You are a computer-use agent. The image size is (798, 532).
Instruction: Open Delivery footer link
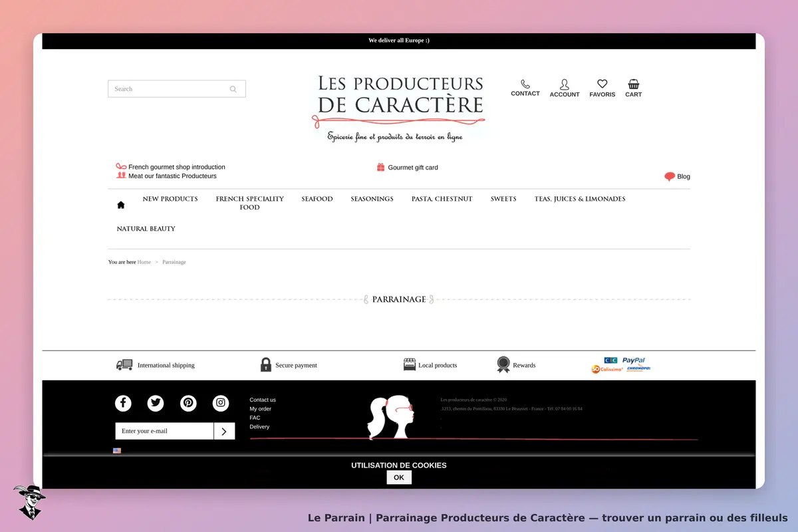pyautogui.click(x=260, y=427)
